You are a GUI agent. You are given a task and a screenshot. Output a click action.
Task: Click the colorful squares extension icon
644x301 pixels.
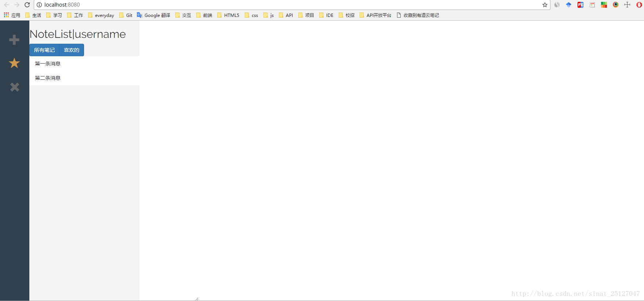pos(604,5)
